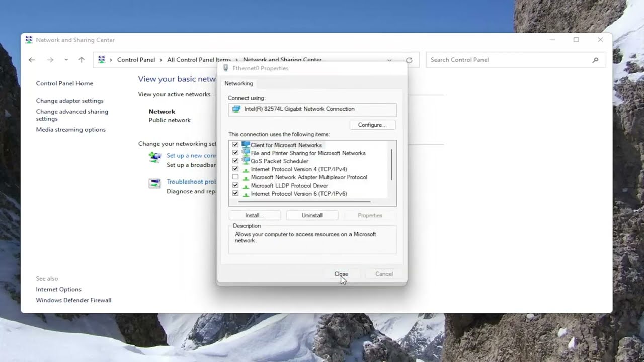Select the QoS Packet Scheduler row

click(280, 161)
